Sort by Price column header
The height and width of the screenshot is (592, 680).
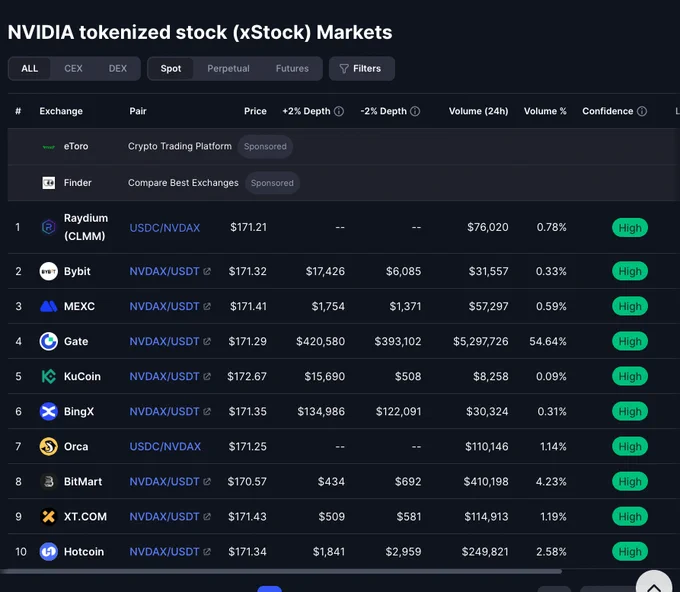click(x=255, y=111)
